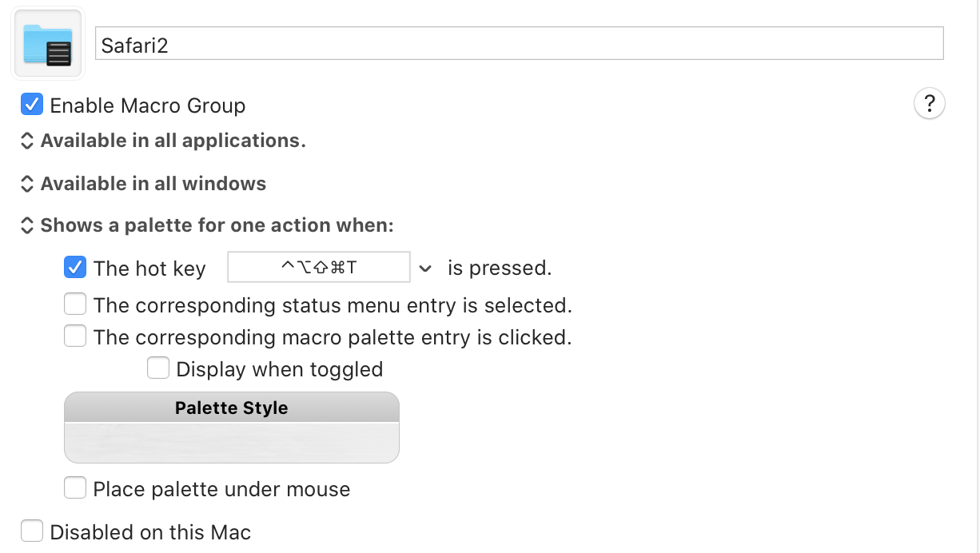Click the up-down chevrons beside Shows a palette
This screenshot has width=980, height=553.
(x=26, y=225)
